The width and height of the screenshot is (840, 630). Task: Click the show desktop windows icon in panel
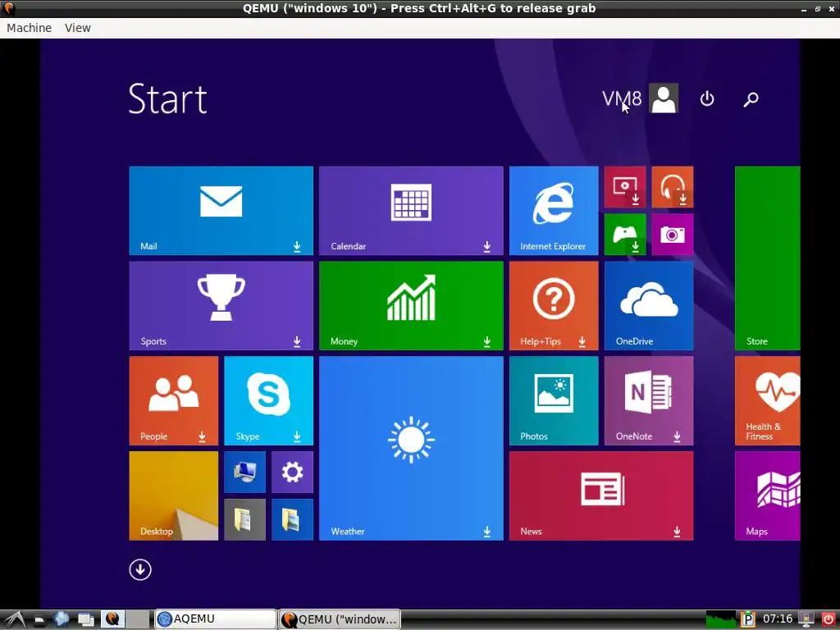pyautogui.click(x=85, y=619)
